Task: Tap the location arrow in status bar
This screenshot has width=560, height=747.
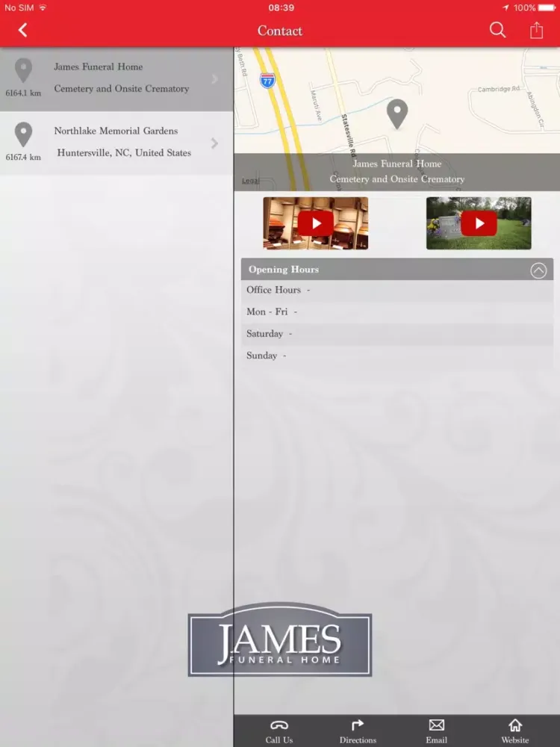Action: pyautogui.click(x=505, y=7)
